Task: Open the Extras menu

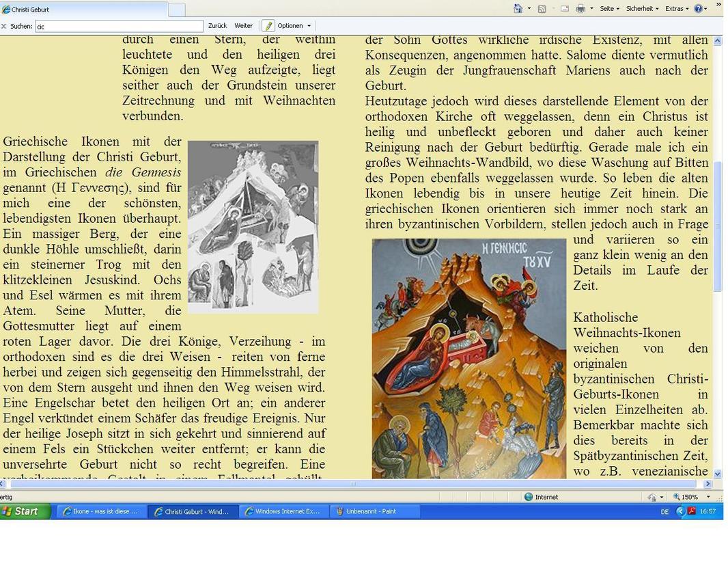Action: click(x=676, y=9)
